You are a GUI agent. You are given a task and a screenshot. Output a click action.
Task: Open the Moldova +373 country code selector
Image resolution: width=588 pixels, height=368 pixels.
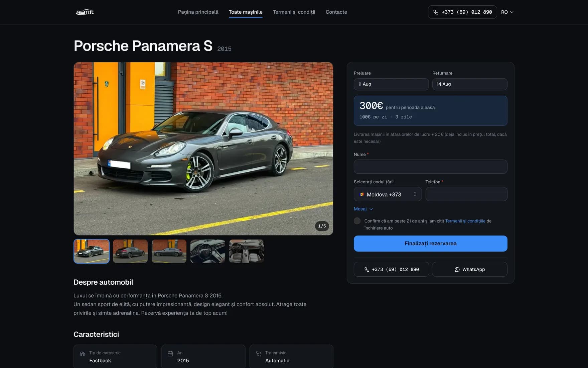click(388, 194)
